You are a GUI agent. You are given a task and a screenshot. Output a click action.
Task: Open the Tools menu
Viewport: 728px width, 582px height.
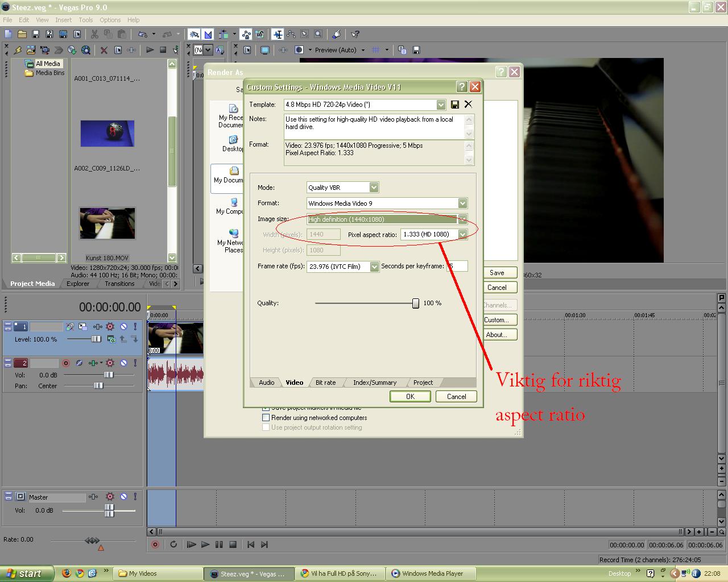[x=86, y=20]
